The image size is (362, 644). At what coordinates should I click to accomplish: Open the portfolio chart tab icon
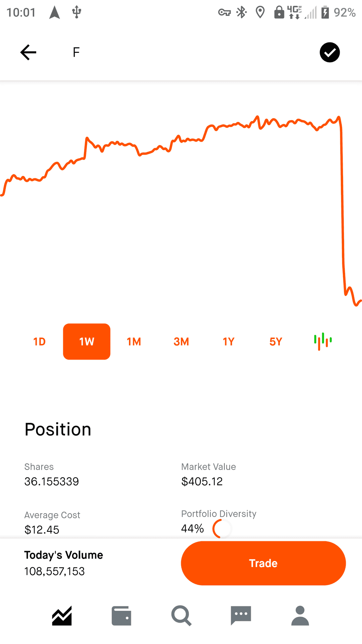click(x=62, y=615)
